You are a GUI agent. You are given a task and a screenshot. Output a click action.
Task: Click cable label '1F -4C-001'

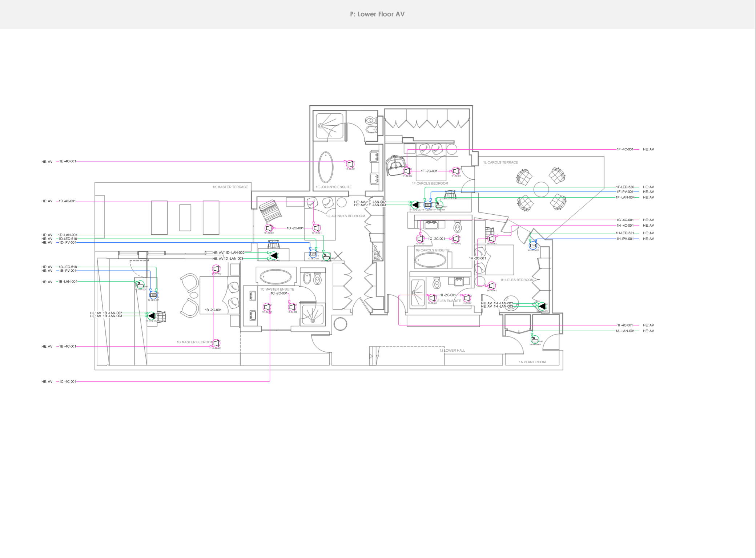click(625, 149)
